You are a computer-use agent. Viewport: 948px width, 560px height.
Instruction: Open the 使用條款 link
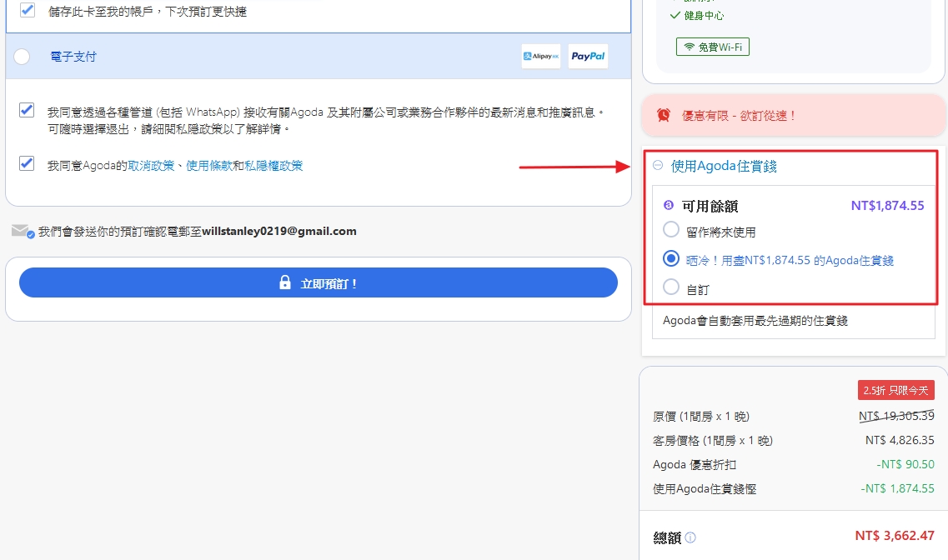point(209,166)
